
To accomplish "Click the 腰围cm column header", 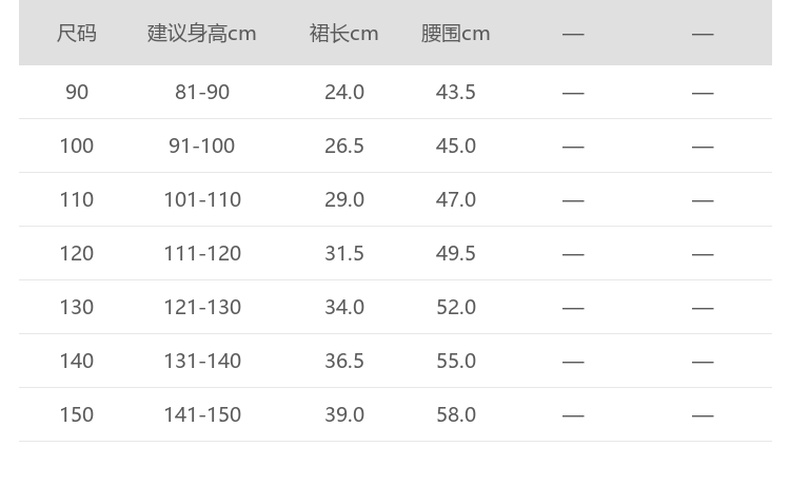I will (x=455, y=33).
